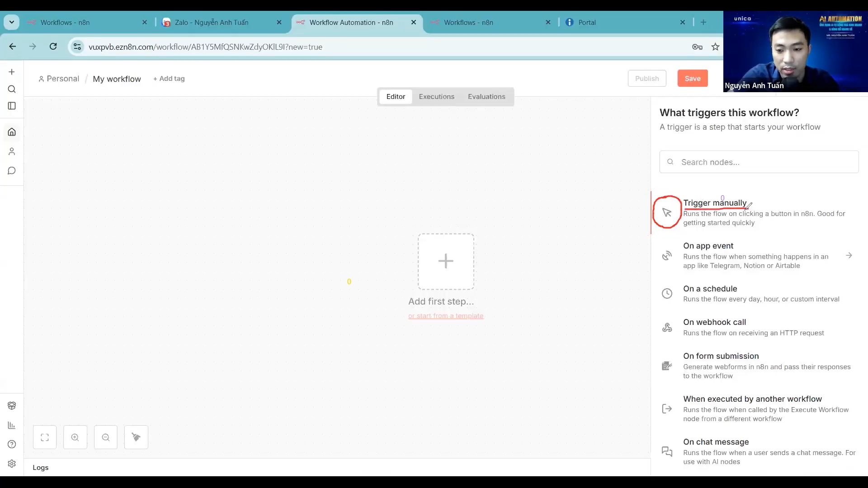
Task: Select the On chat message icon
Action: [x=667, y=451]
